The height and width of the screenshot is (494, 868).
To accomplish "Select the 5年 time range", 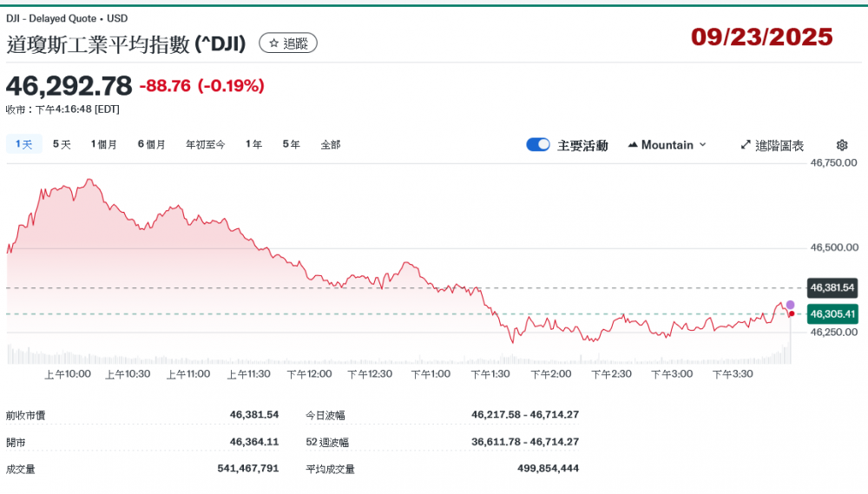I will [x=291, y=145].
